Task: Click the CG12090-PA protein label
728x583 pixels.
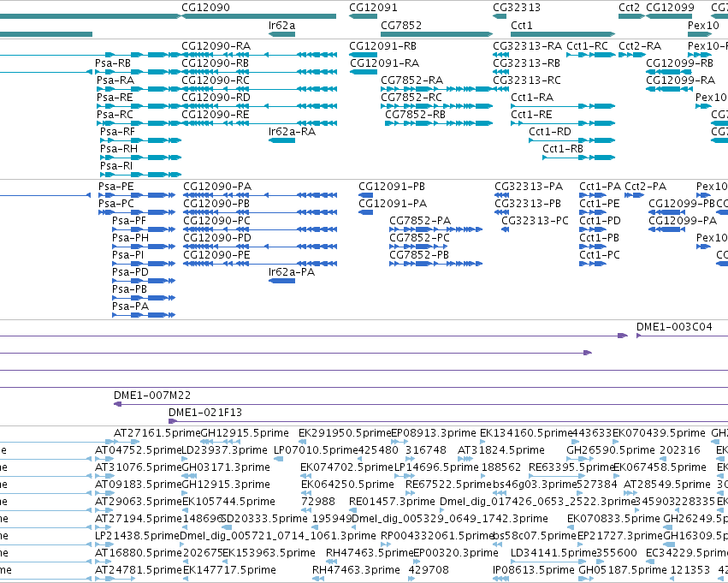Action: [217, 187]
